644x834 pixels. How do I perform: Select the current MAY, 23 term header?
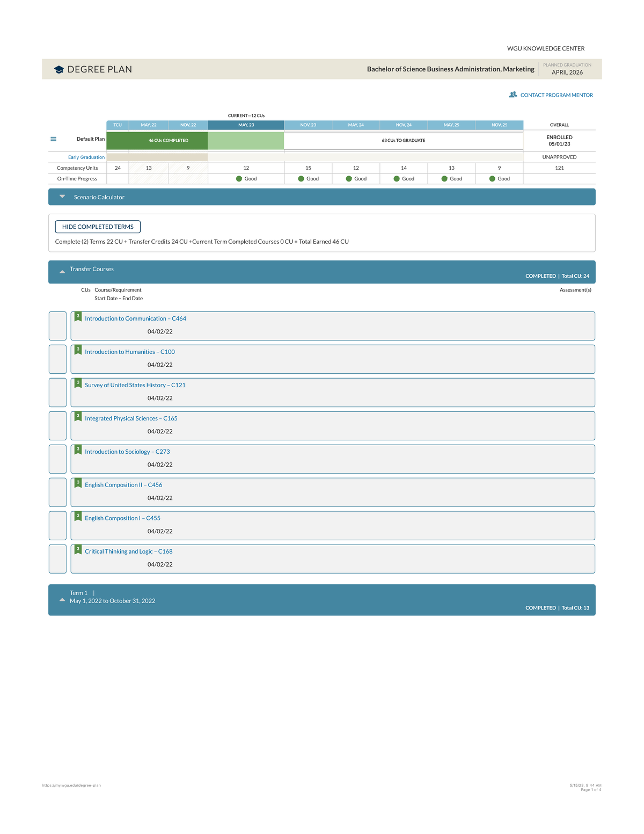pyautogui.click(x=246, y=125)
